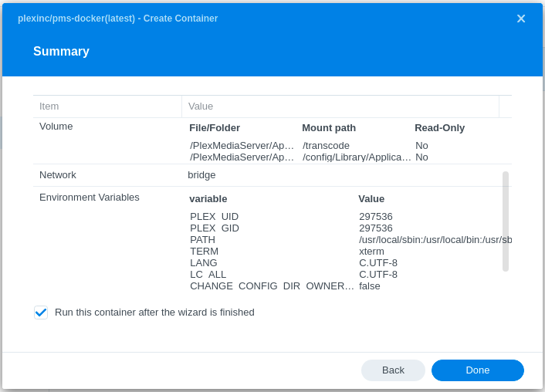Viewport: 545px width, 392px height.
Task: Click the summary table vertical scrollbar
Action: (506, 221)
